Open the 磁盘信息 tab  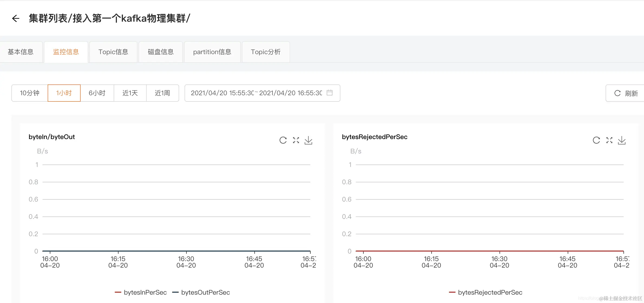coord(160,52)
